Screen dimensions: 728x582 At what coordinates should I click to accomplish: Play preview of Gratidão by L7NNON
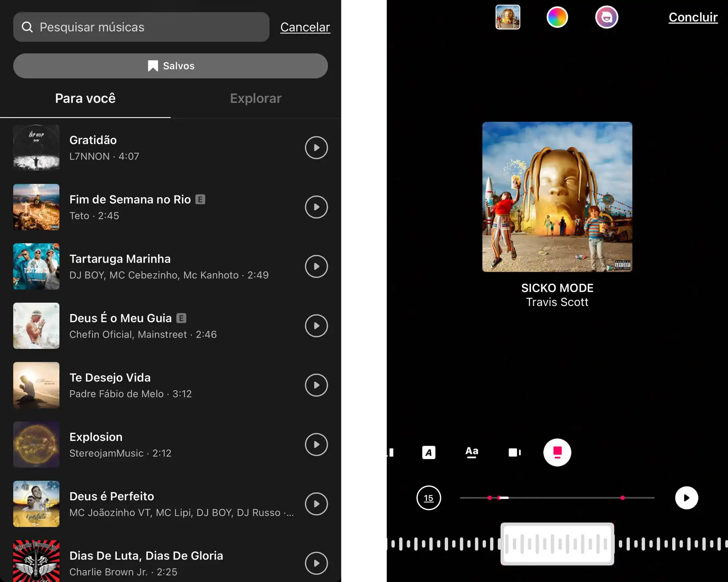[x=316, y=148]
